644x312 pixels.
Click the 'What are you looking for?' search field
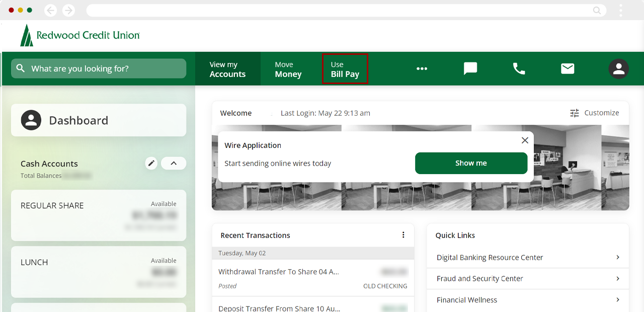click(99, 68)
